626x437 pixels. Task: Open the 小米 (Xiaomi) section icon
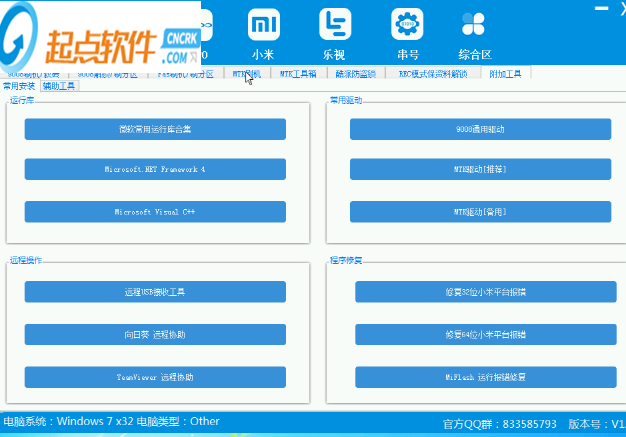pos(263,25)
